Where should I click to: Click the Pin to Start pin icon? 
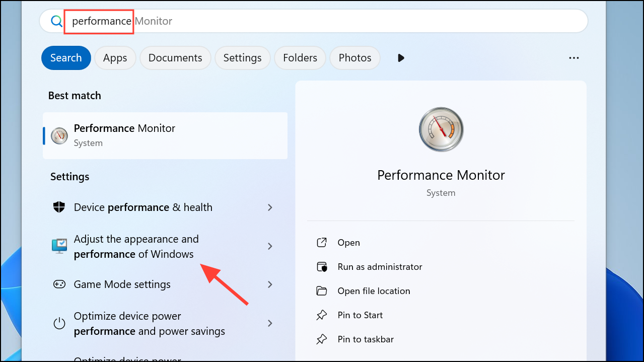322,315
